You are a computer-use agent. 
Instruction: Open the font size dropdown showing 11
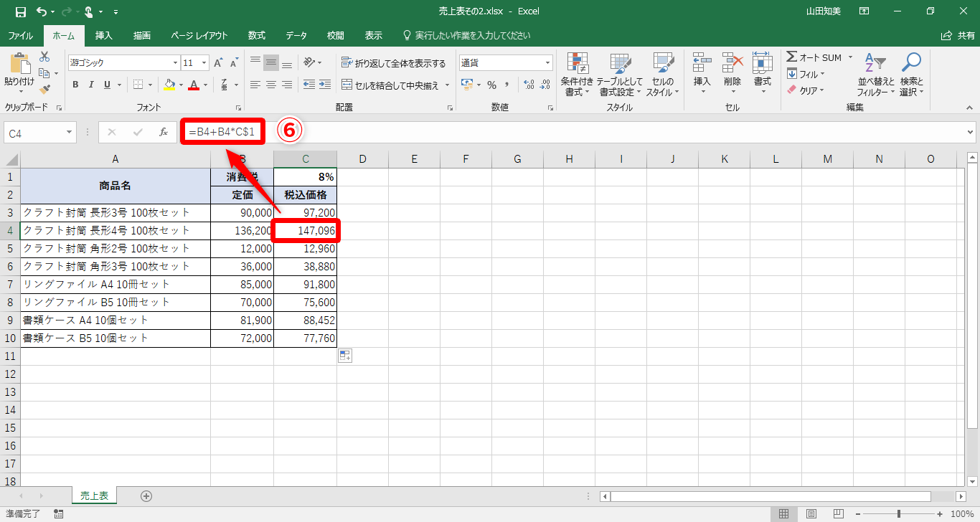click(x=204, y=63)
